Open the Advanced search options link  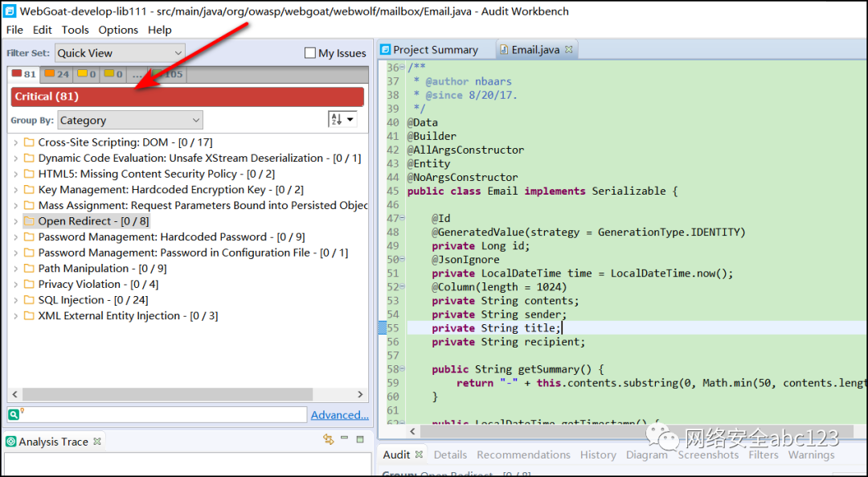point(339,413)
